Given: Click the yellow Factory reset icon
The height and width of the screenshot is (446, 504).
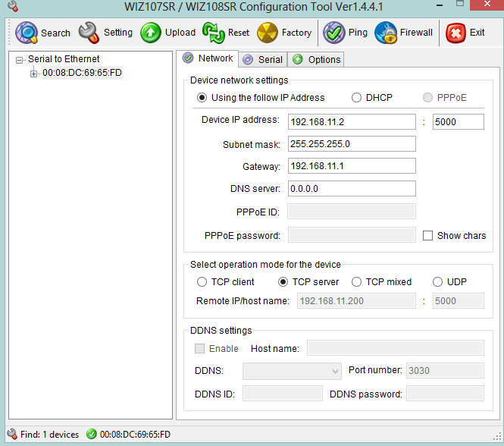Looking at the screenshot, I should click(x=268, y=33).
